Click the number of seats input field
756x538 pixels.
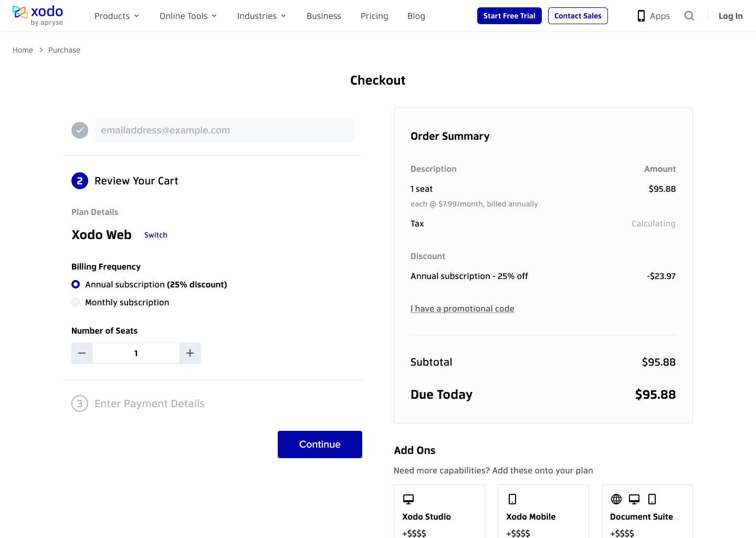pyautogui.click(x=136, y=353)
